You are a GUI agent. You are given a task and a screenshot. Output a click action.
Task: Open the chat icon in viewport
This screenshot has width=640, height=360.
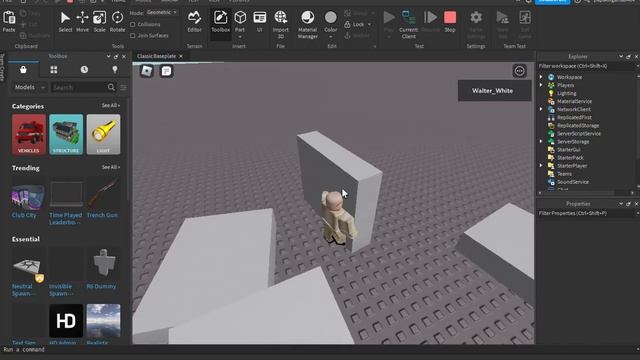click(x=166, y=71)
